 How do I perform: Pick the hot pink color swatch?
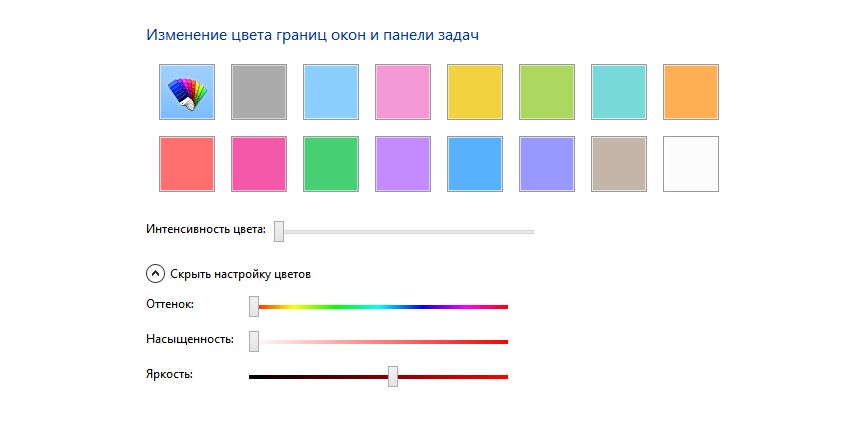[x=259, y=164]
